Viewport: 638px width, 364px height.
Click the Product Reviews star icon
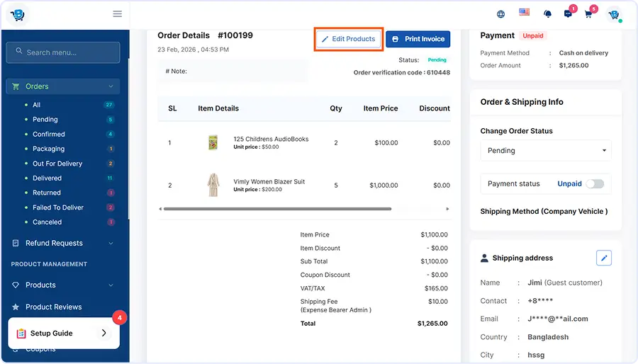(16, 307)
